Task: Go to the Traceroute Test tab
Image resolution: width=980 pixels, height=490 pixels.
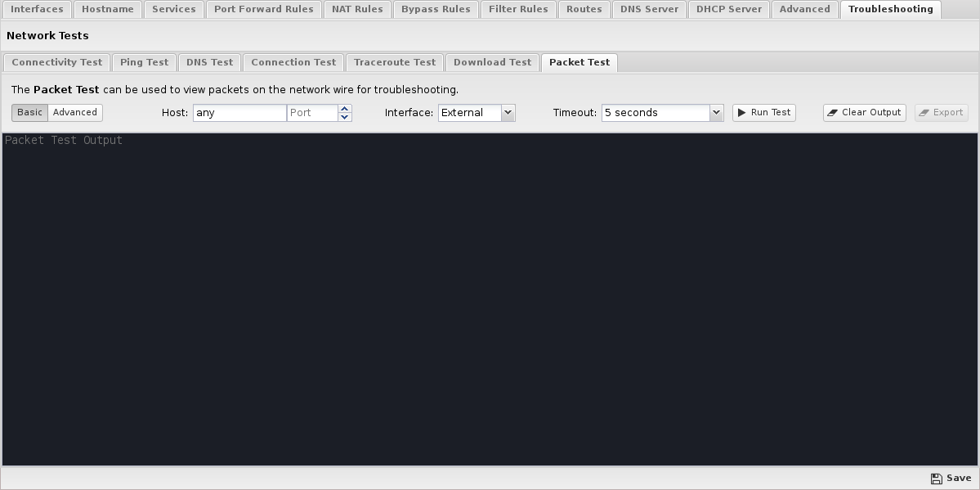Action: coord(395,62)
